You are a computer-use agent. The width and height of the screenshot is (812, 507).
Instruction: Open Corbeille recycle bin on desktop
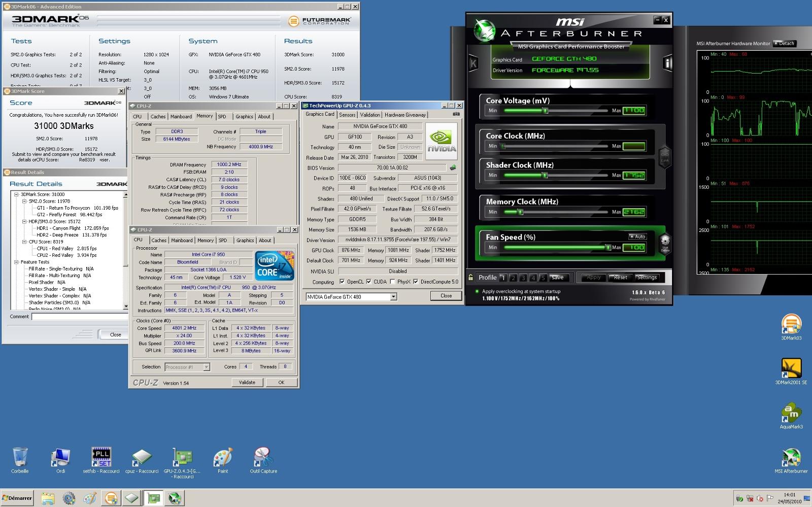20,460
